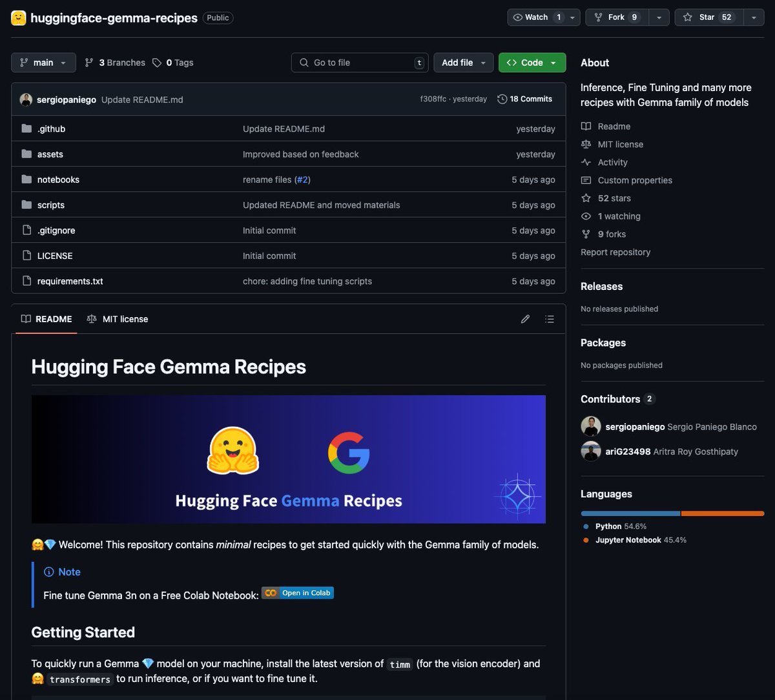Image resolution: width=775 pixels, height=700 pixels.
Task: Click the note icon beside Custom properties
Action: [x=586, y=180]
